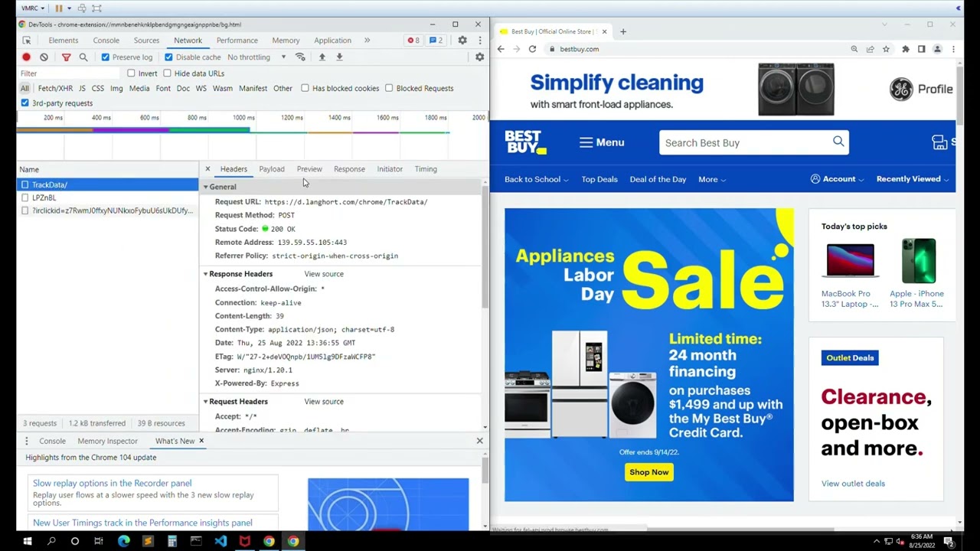View source of Response Headers
Viewport: 980px width, 551px height.
tap(324, 274)
